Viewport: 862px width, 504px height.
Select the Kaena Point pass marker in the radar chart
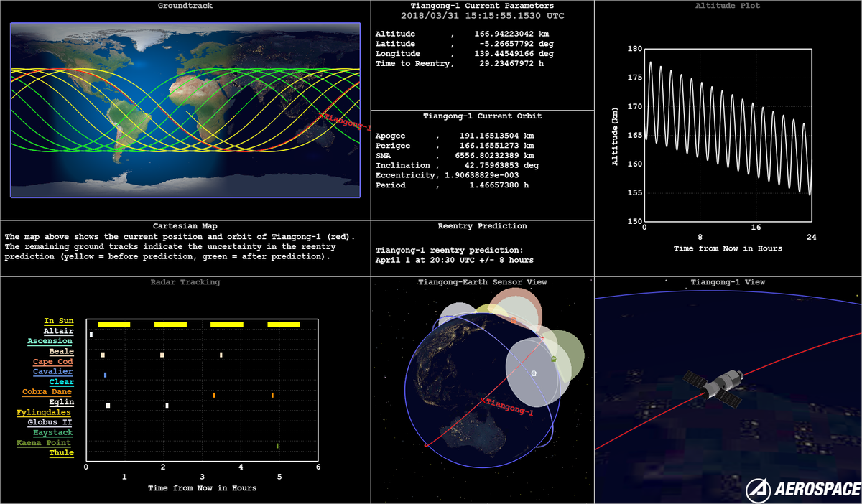tap(277, 446)
